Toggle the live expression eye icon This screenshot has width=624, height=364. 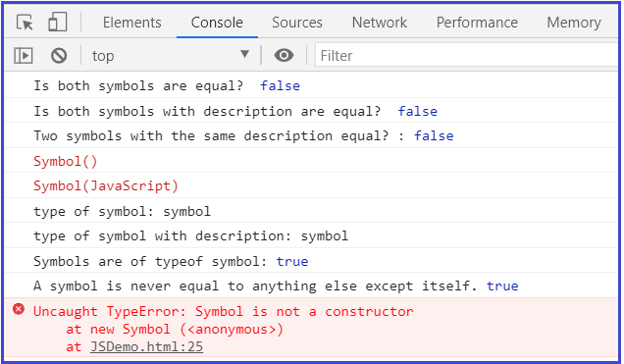284,55
